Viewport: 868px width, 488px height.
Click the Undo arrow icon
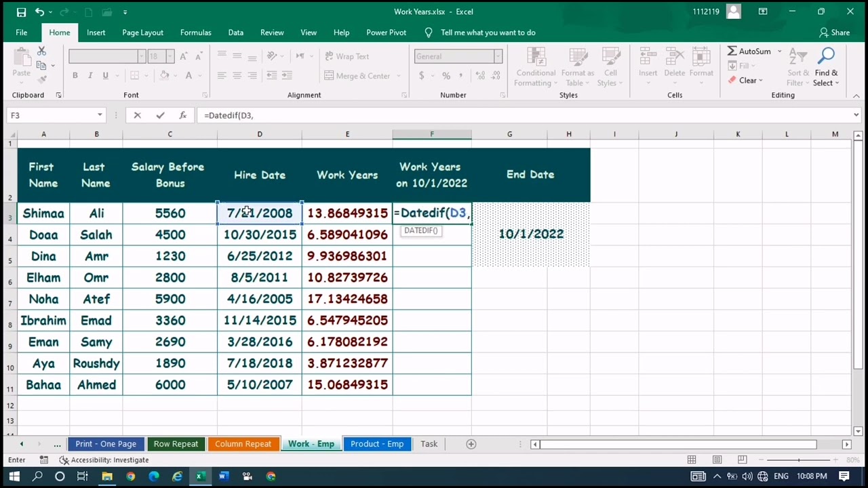[x=40, y=12]
